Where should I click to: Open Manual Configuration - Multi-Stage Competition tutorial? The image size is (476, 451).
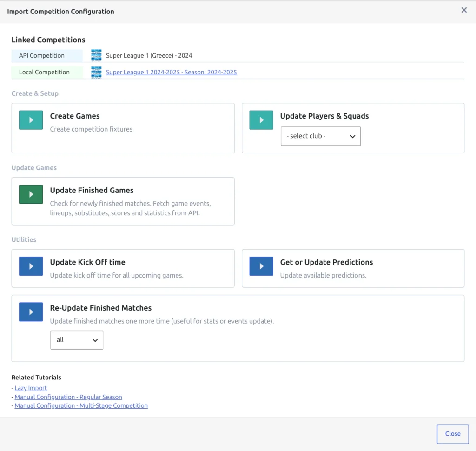tap(81, 406)
